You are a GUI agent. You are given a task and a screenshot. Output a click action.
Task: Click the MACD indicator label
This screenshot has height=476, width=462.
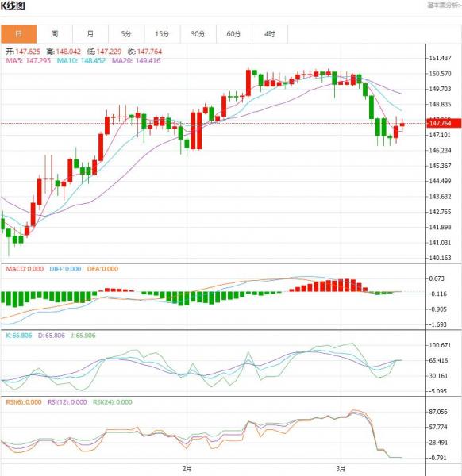click(x=25, y=269)
